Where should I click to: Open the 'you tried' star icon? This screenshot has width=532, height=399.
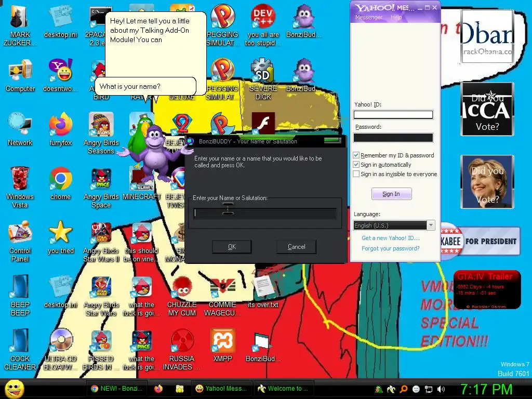pos(60,238)
